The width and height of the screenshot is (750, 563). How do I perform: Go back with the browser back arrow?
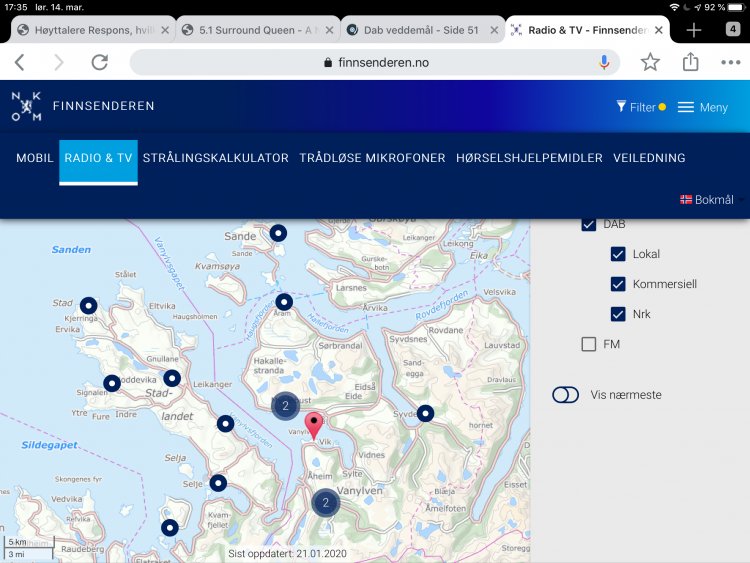20,62
